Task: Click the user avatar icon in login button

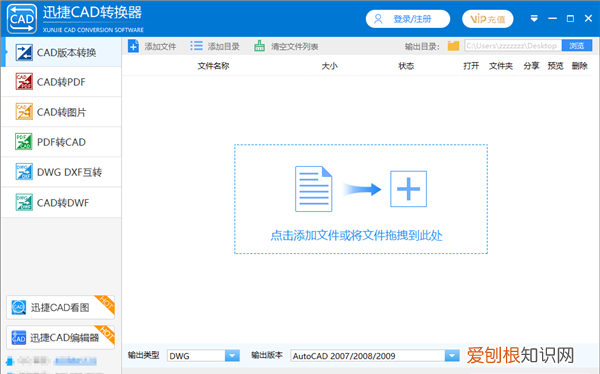Action: [378, 19]
